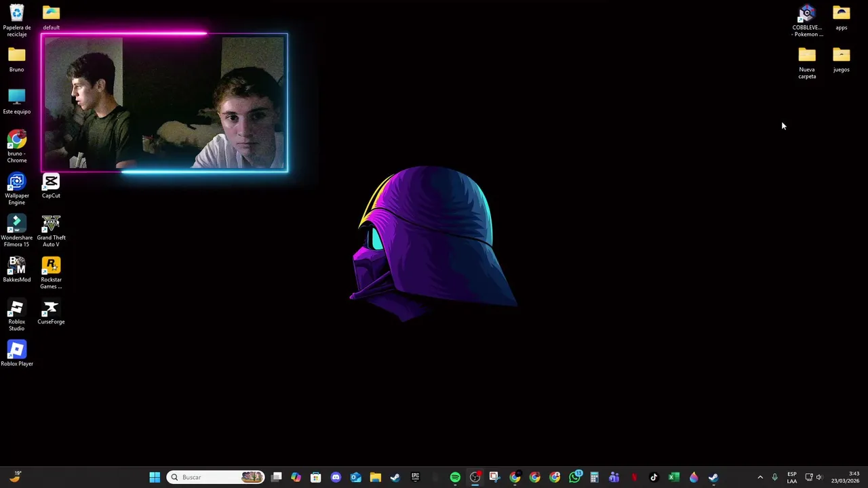Click the 'bruno - Chrome' desktop shortcut

tap(17, 147)
